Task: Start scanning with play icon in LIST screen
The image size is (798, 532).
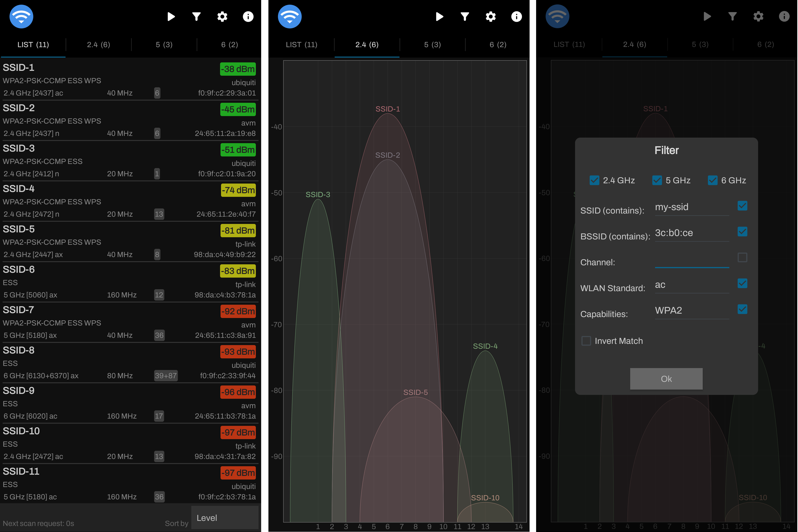Action: tap(171, 17)
